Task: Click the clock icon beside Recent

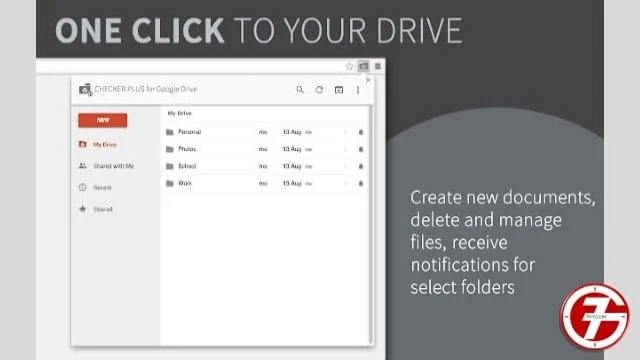Action: (82, 187)
